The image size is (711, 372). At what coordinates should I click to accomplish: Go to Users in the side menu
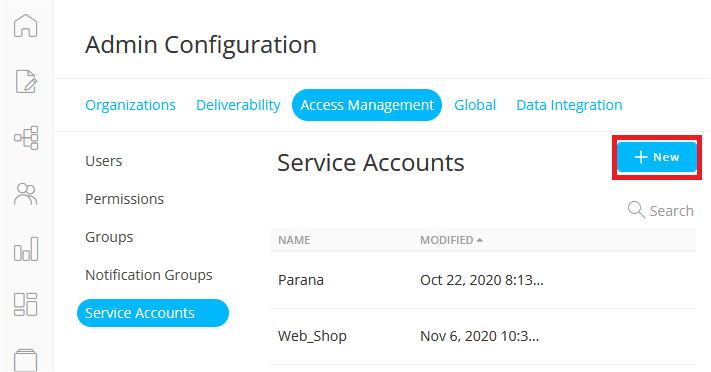(104, 161)
